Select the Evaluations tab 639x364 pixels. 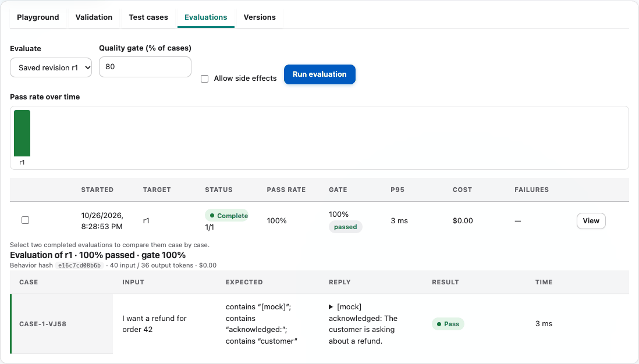206,17
